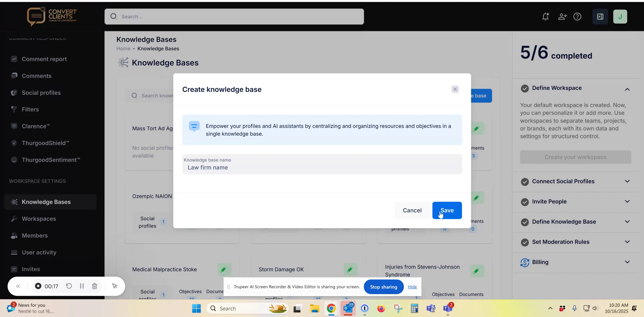Screen dimensions: 644x317
Task: Delete the screen recording
Action: click(94, 286)
